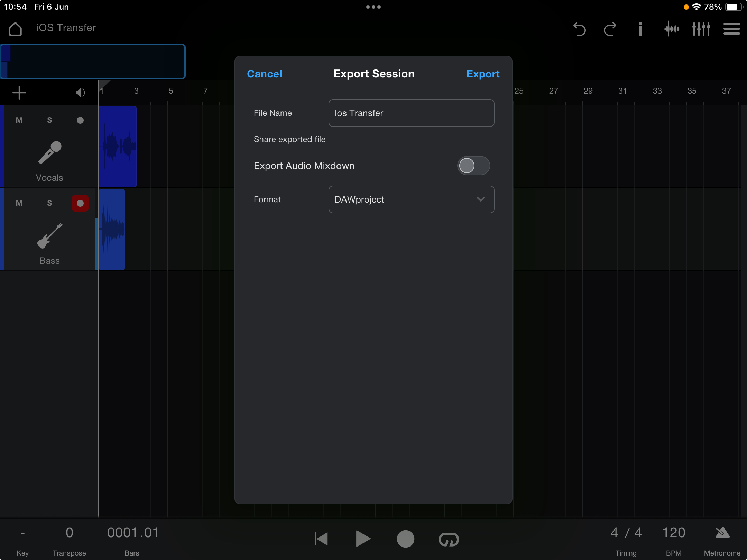Image resolution: width=747 pixels, height=560 pixels.
Task: Open the Format DAWproject dropdown
Action: [411, 199]
